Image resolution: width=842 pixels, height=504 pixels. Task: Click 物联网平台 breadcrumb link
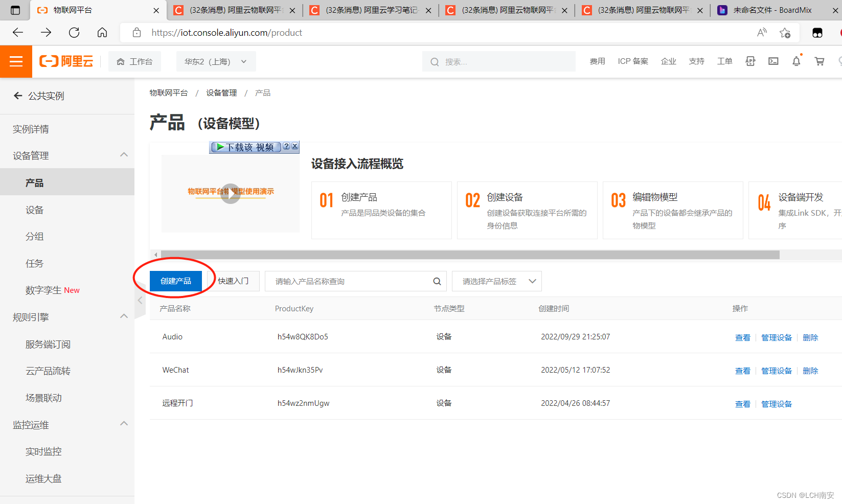168,93
